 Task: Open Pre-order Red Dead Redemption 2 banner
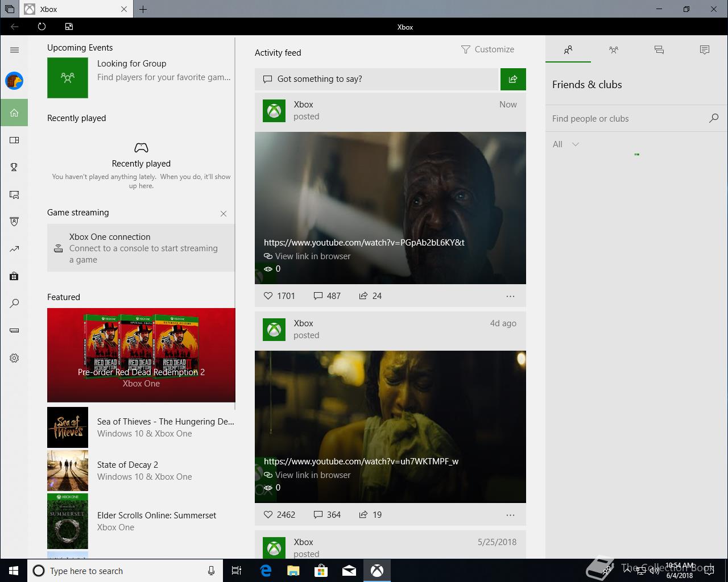tap(141, 355)
